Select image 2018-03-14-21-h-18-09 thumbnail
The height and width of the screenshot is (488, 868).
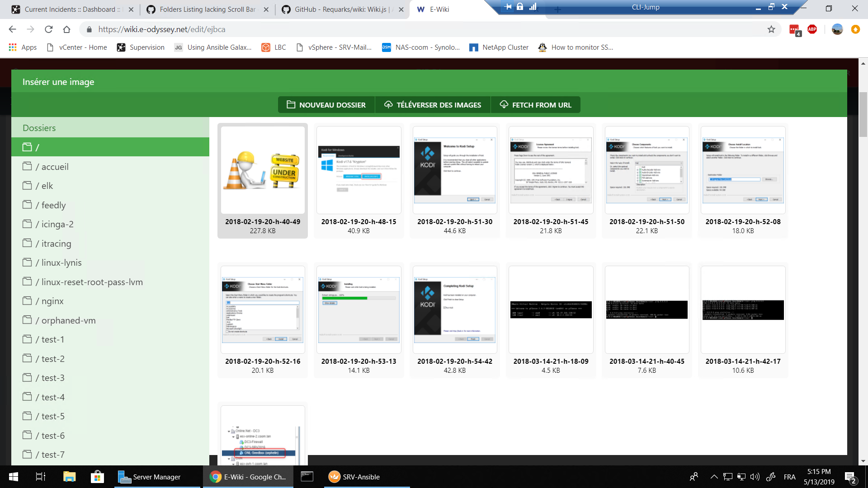tap(551, 310)
